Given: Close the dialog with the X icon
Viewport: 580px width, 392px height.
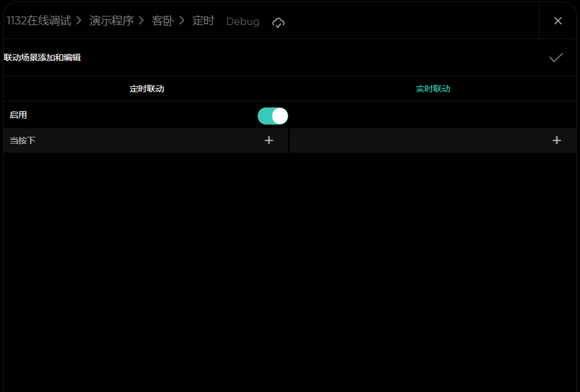Looking at the screenshot, I should (557, 21).
